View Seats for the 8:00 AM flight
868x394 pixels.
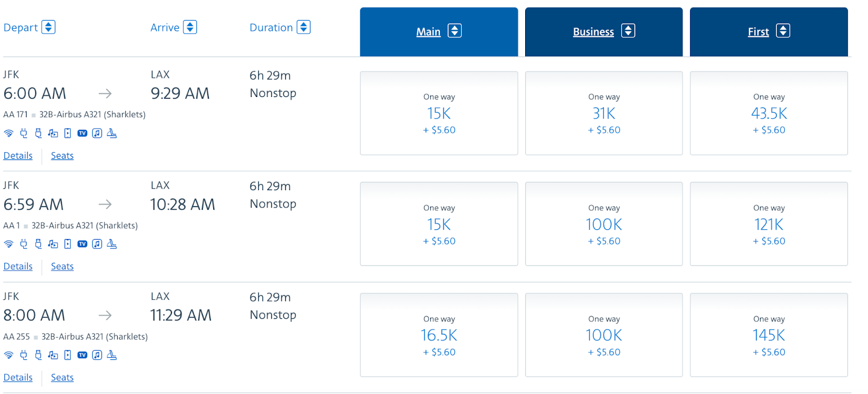(62, 378)
